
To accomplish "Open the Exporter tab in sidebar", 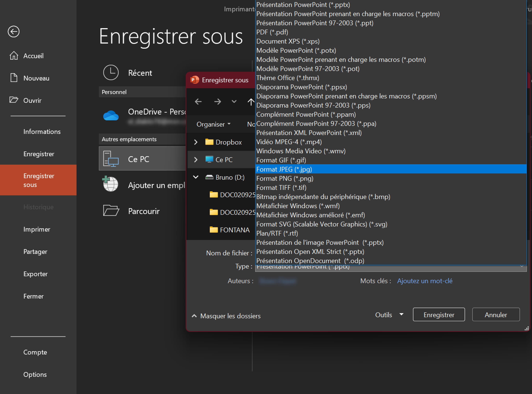I will 36,274.
